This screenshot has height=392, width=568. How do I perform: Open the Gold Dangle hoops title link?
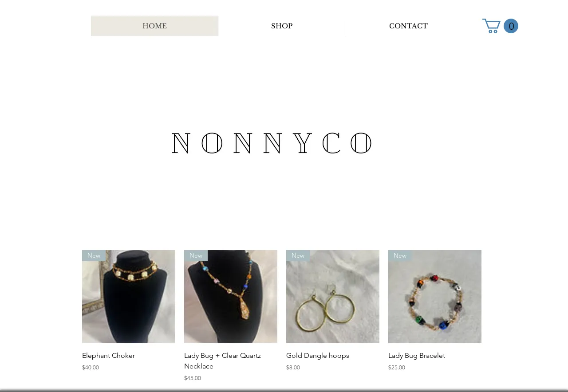click(x=318, y=356)
